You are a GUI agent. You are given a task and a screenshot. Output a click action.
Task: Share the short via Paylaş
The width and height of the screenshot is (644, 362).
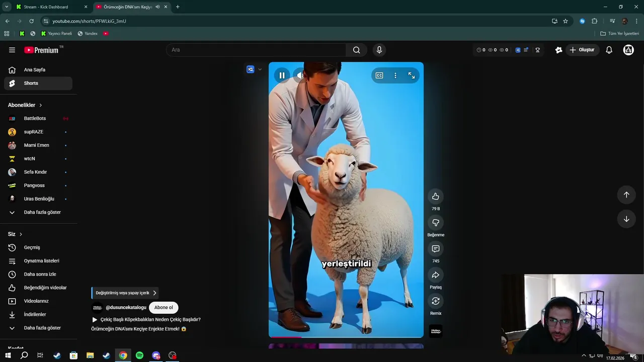tap(436, 275)
